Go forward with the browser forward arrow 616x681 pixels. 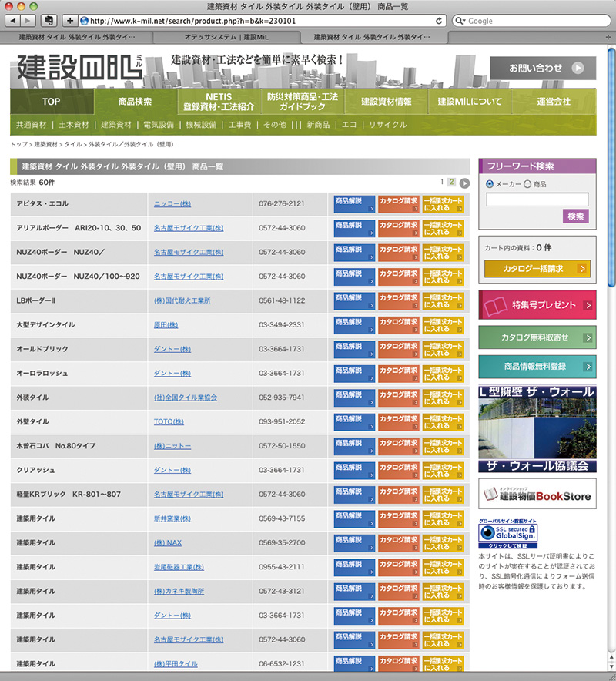(28, 20)
